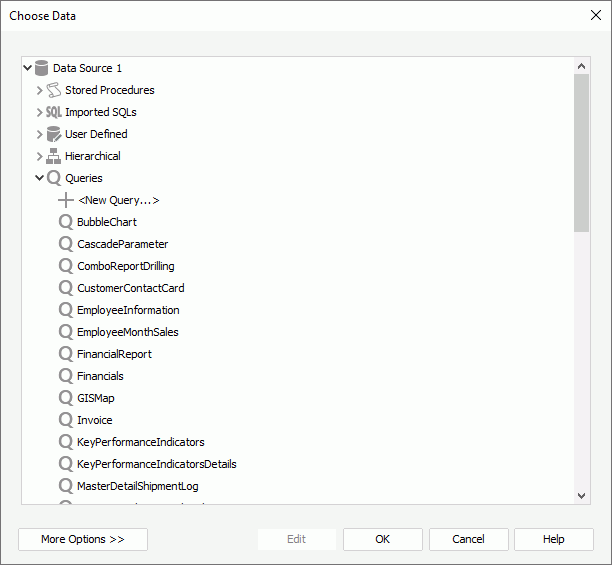Screen dimensions: 612x565
Task: Click the KeyPerformanceIndicators query icon
Action: click(x=66, y=442)
